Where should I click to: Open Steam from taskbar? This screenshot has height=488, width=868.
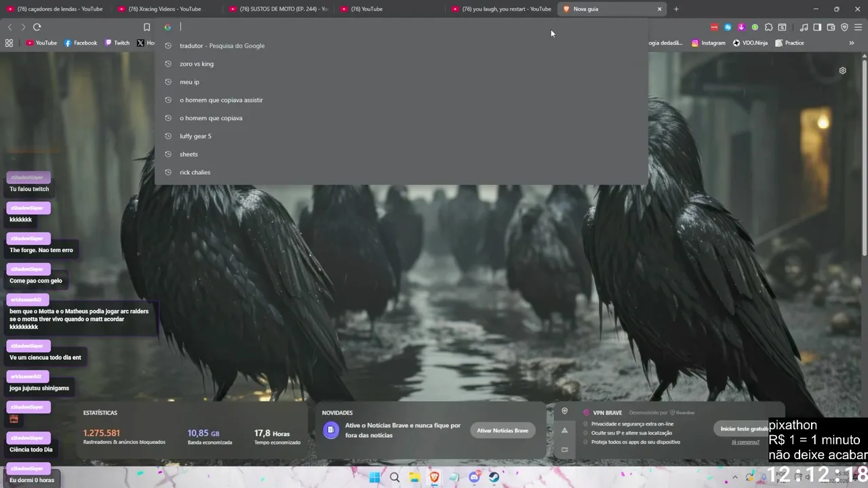point(494,477)
